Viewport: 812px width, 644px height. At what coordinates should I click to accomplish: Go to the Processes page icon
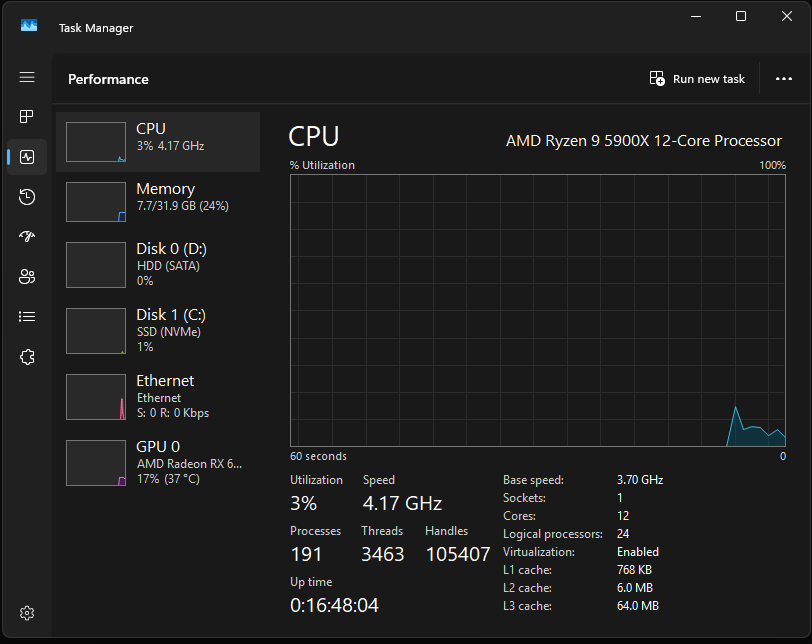pyautogui.click(x=27, y=116)
